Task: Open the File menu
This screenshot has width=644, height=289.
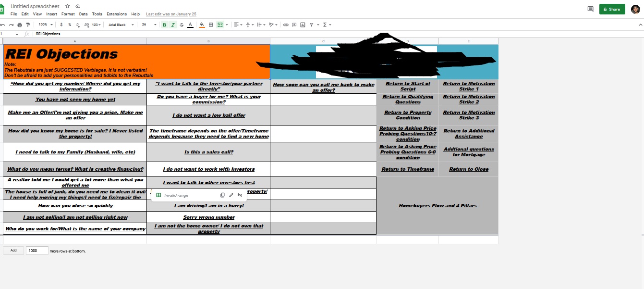Action: pyautogui.click(x=14, y=14)
